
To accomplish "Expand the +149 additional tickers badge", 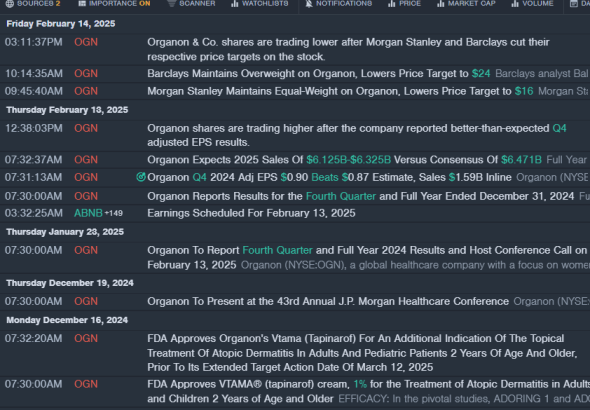I will point(114,213).
